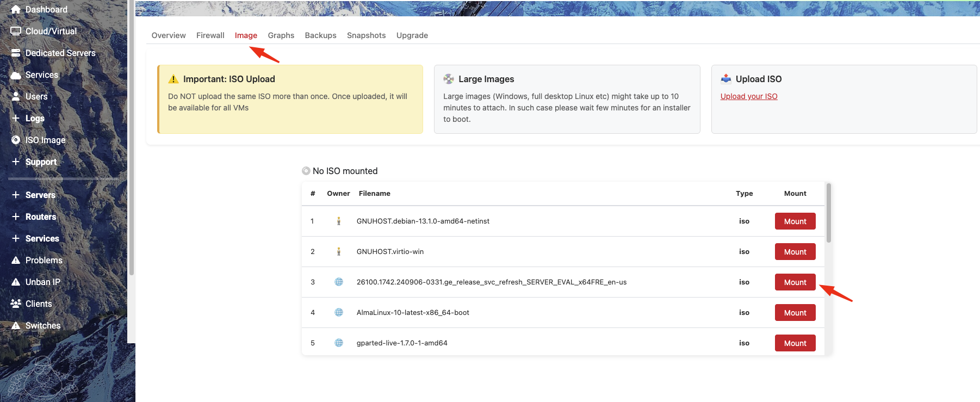The width and height of the screenshot is (980, 402).
Task: Open the Upload your ISO link
Action: tap(748, 96)
